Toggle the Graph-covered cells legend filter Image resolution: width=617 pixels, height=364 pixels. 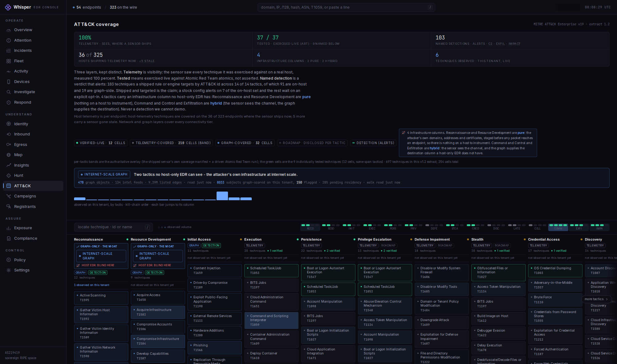(x=245, y=143)
